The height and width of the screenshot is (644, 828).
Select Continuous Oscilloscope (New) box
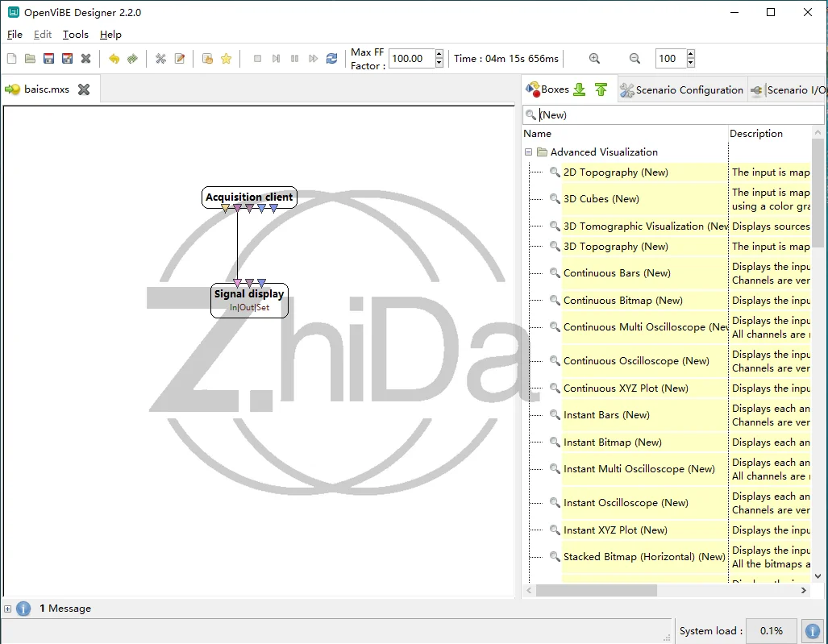(x=636, y=361)
